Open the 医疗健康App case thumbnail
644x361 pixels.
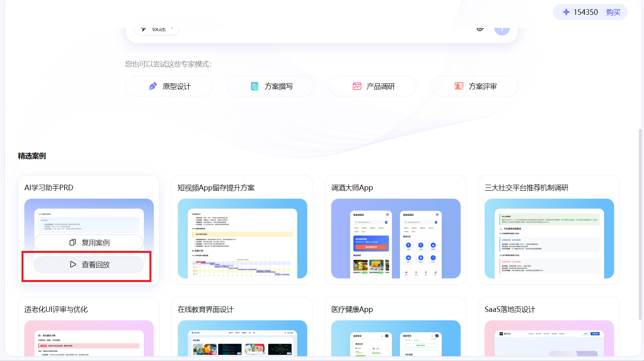point(396,338)
